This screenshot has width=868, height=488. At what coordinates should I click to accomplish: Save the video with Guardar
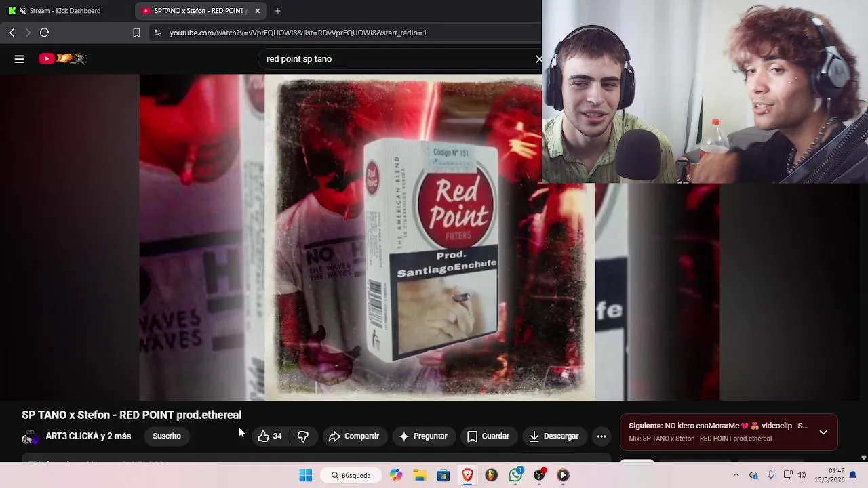(x=488, y=436)
